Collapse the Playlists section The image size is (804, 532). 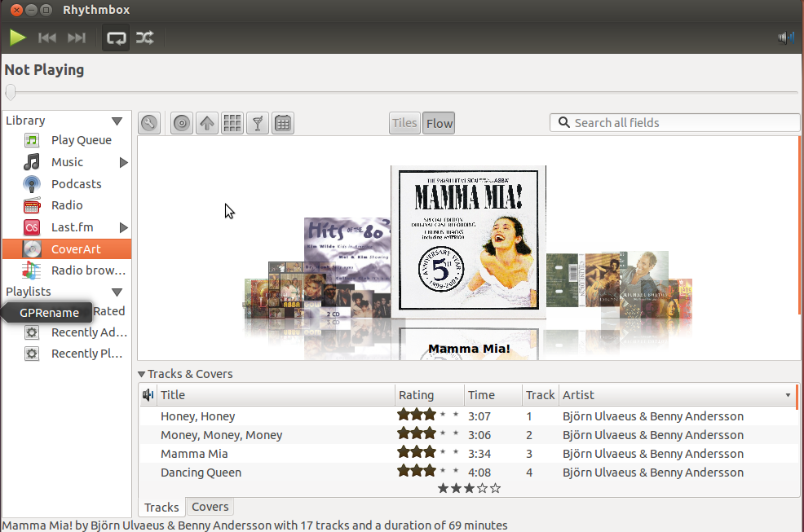pos(117,292)
